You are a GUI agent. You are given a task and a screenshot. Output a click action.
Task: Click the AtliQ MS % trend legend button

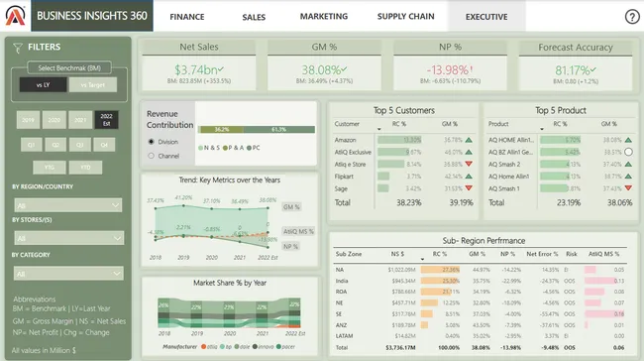click(298, 231)
